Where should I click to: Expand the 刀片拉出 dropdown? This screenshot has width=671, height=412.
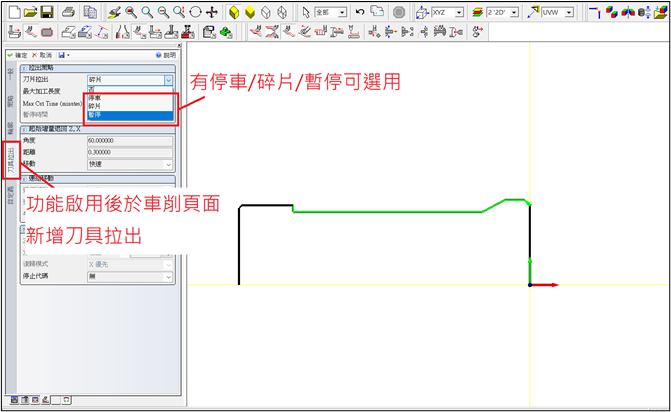pos(169,78)
